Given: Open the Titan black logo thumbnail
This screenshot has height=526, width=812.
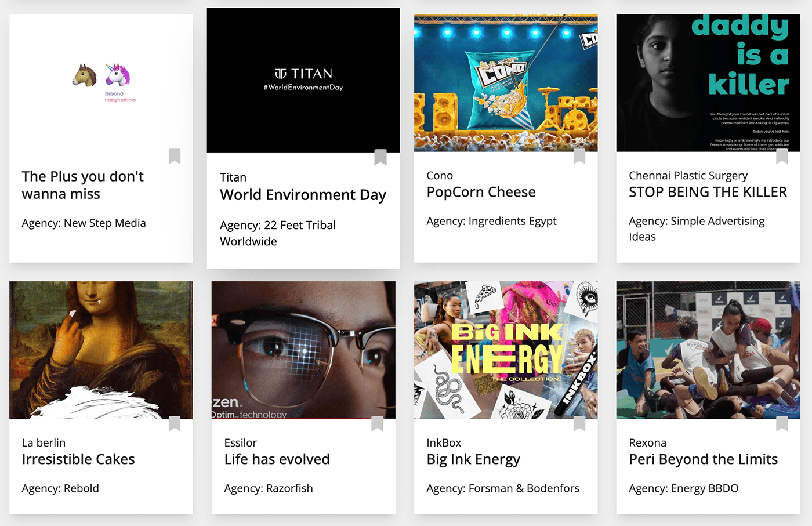Looking at the screenshot, I should 303,80.
